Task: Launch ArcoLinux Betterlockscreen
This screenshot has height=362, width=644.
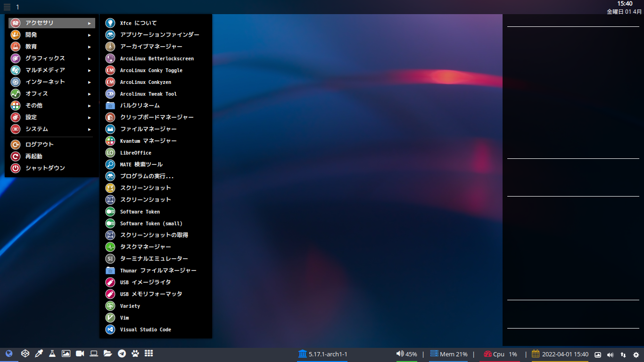Action: 156,58
